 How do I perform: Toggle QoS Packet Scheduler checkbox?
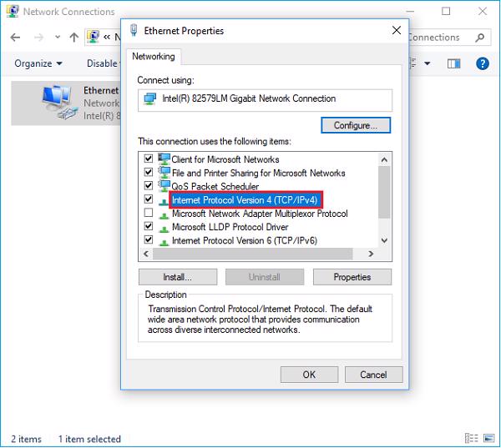(149, 185)
